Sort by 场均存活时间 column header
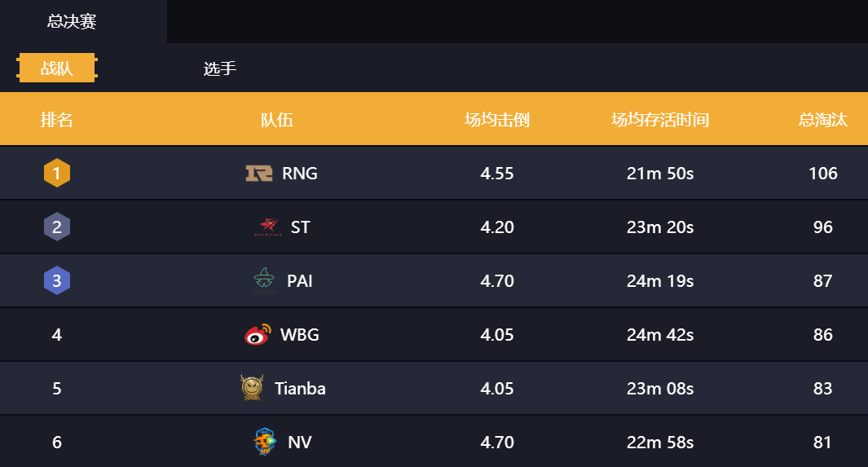This screenshot has width=868, height=467. 660,120
